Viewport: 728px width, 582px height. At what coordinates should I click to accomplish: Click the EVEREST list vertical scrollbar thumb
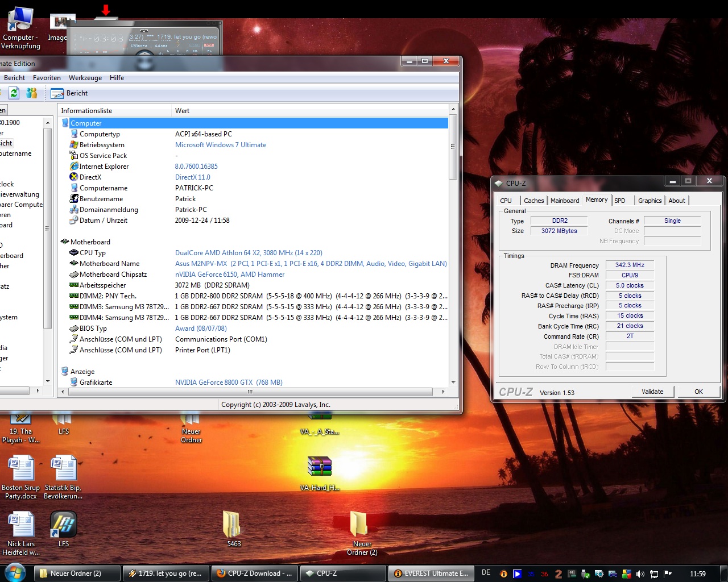click(x=453, y=147)
